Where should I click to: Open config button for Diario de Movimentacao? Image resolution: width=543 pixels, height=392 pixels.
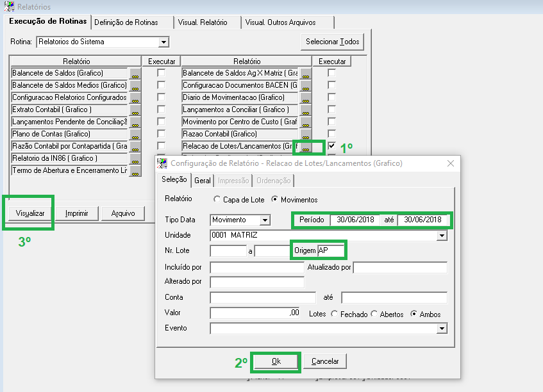pos(305,97)
